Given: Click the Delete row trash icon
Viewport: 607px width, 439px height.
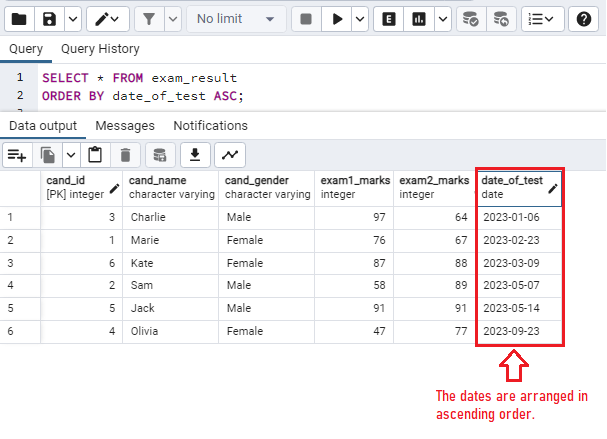Looking at the screenshot, I should 125,155.
